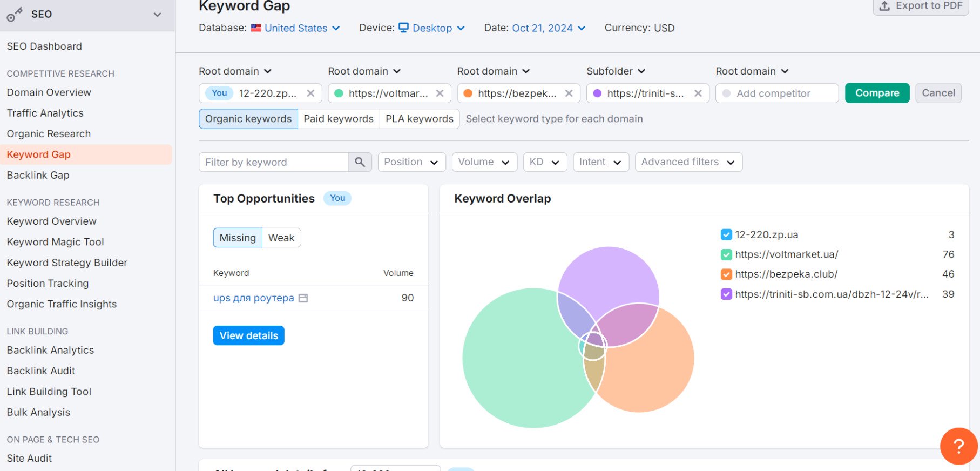Remove the voltmarket domain with X
The width and height of the screenshot is (980, 471).
(x=440, y=93)
